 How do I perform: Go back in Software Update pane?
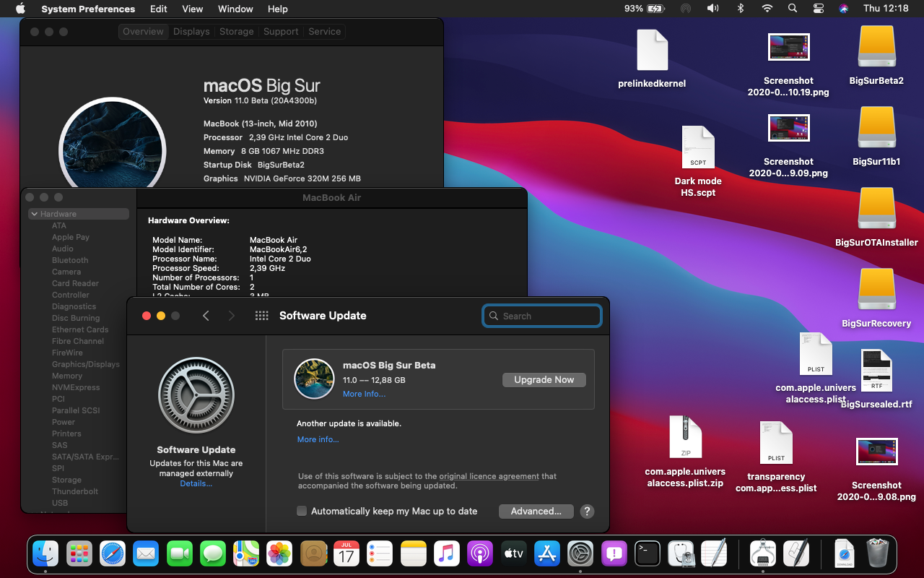click(x=206, y=316)
